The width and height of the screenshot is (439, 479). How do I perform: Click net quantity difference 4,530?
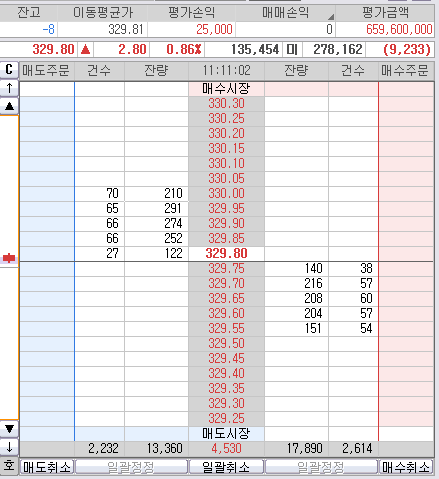[226, 449]
